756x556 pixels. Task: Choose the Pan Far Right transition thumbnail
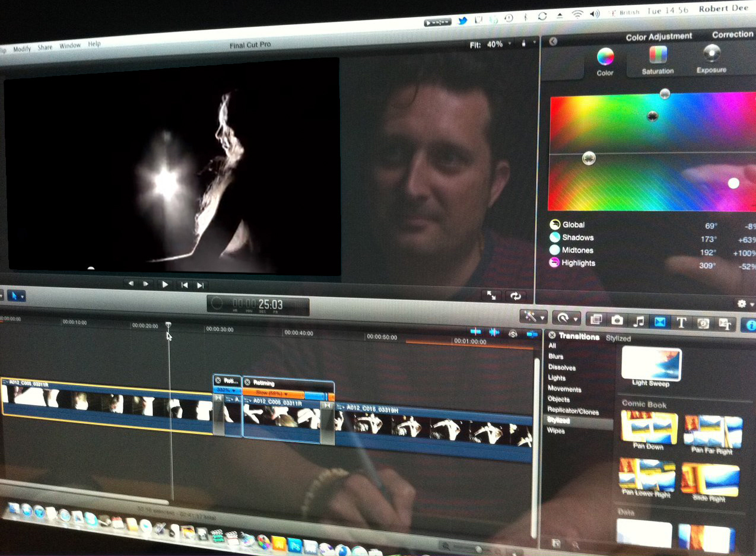click(713, 431)
